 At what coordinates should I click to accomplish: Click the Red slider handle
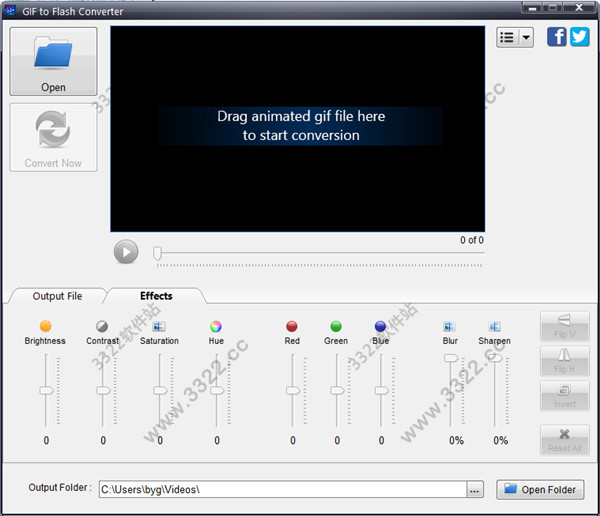[x=293, y=390]
